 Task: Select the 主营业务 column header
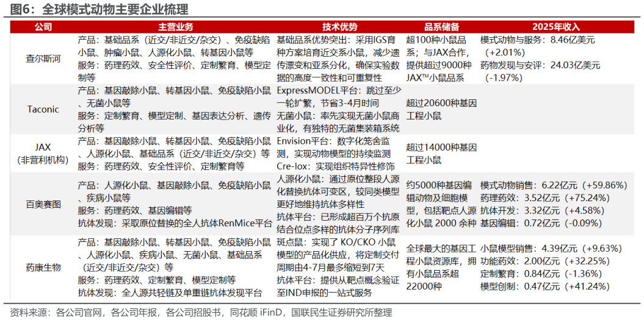pyautogui.click(x=175, y=27)
